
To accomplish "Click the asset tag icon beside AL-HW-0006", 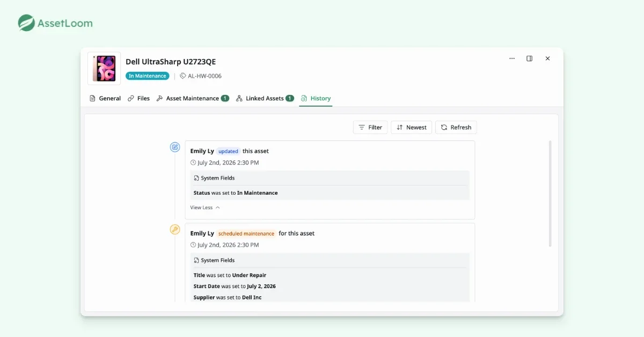I will click(x=182, y=76).
